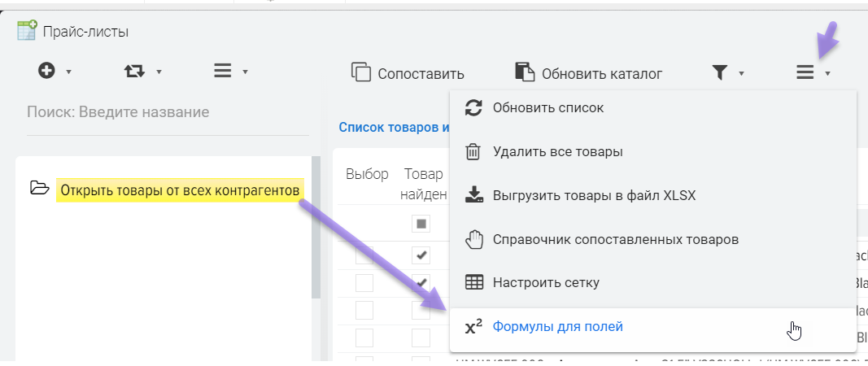The image size is (868, 366).
Task: Select Формулы для полей menu item
Action: tap(557, 327)
